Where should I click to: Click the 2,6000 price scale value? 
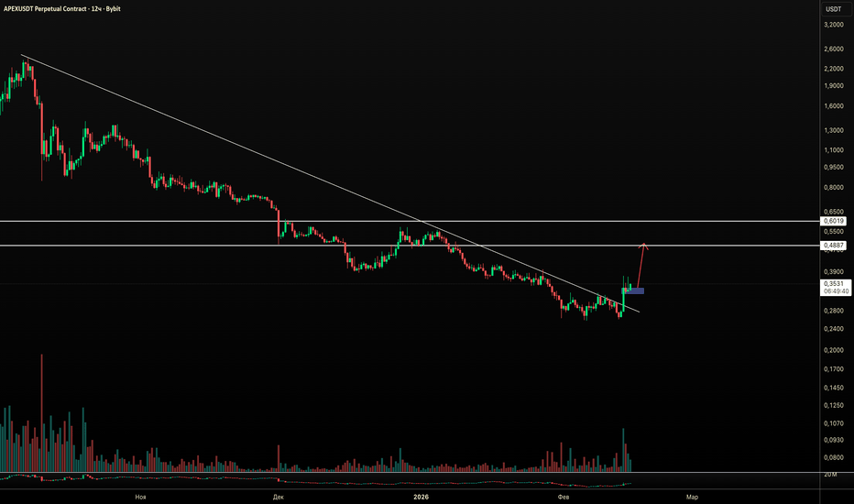click(834, 49)
